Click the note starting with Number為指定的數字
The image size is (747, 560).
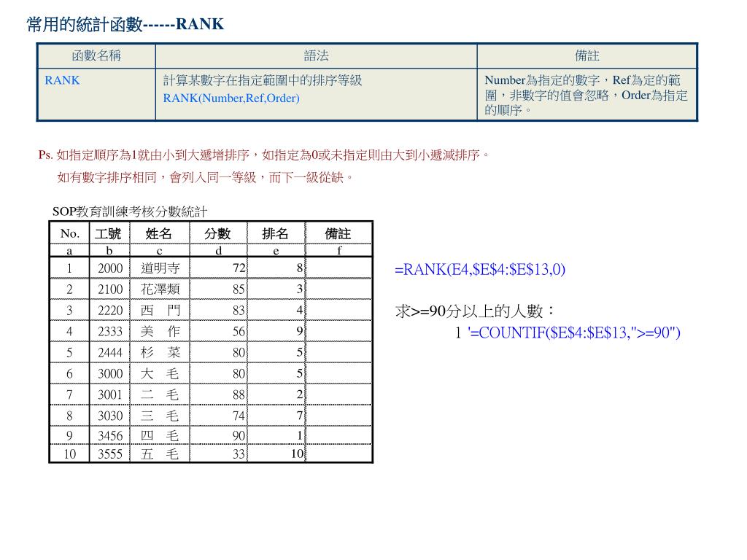[x=586, y=95]
